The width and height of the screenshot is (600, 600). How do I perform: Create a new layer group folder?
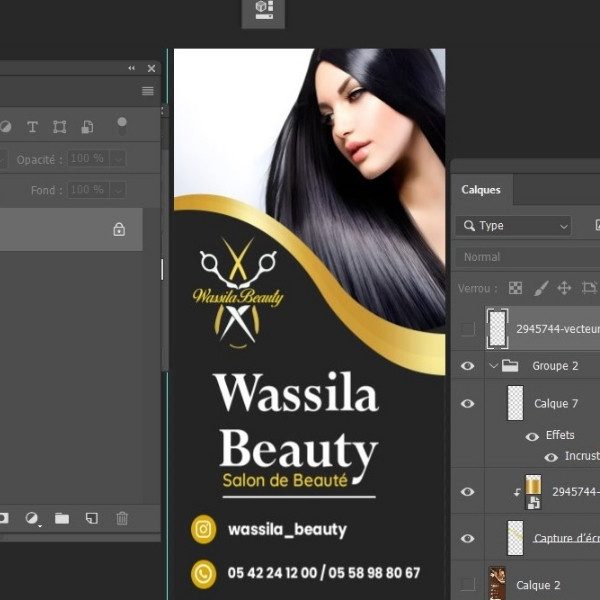tap(62, 518)
